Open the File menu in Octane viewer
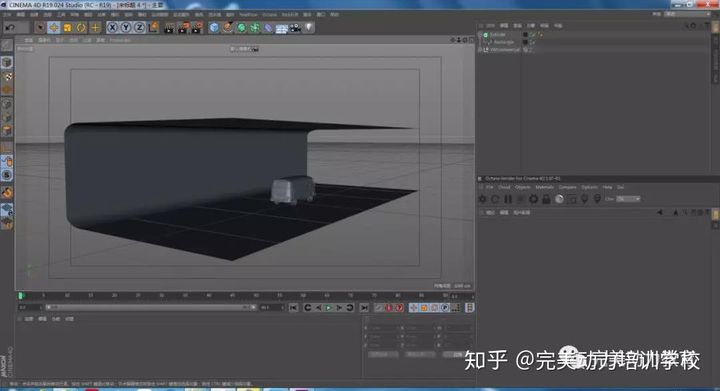Image resolution: width=720 pixels, height=391 pixels. (x=489, y=187)
